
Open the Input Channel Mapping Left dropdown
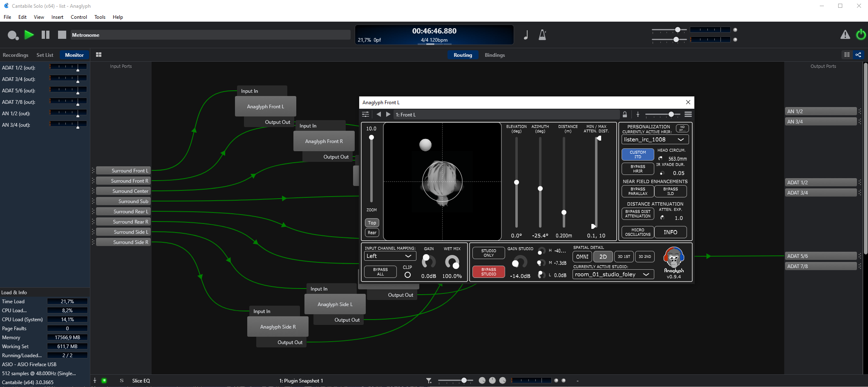pos(390,256)
